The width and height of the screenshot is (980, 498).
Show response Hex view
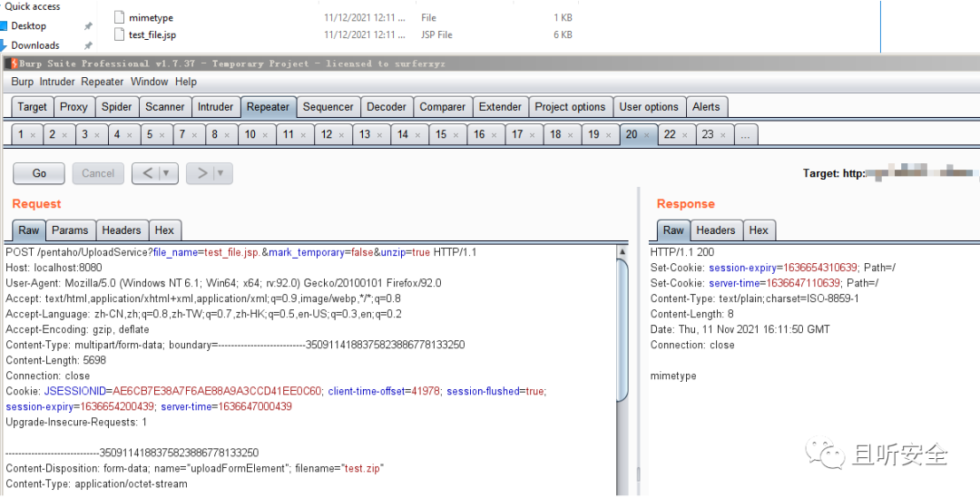pyautogui.click(x=759, y=229)
